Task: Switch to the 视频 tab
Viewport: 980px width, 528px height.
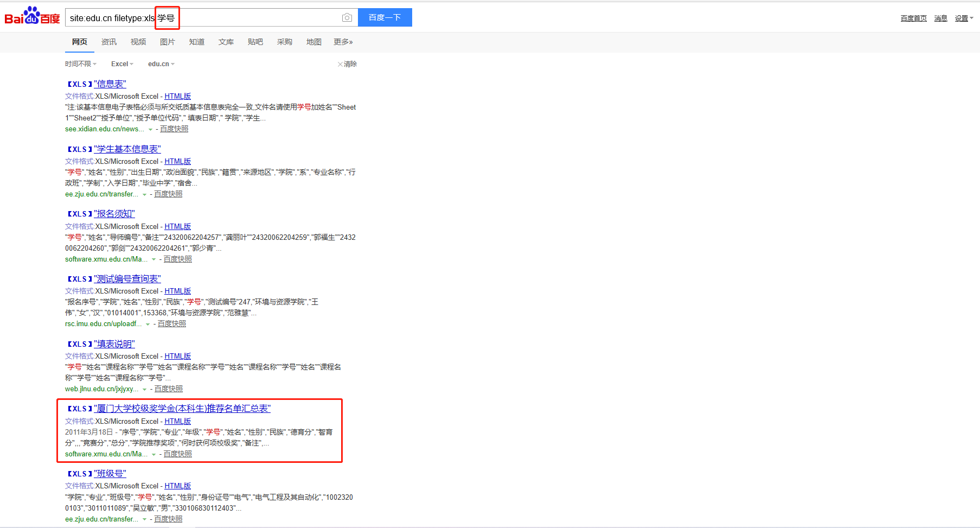Action: pyautogui.click(x=138, y=42)
